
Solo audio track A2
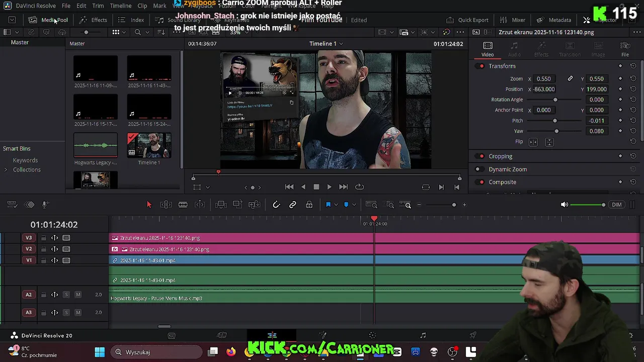pos(66,295)
